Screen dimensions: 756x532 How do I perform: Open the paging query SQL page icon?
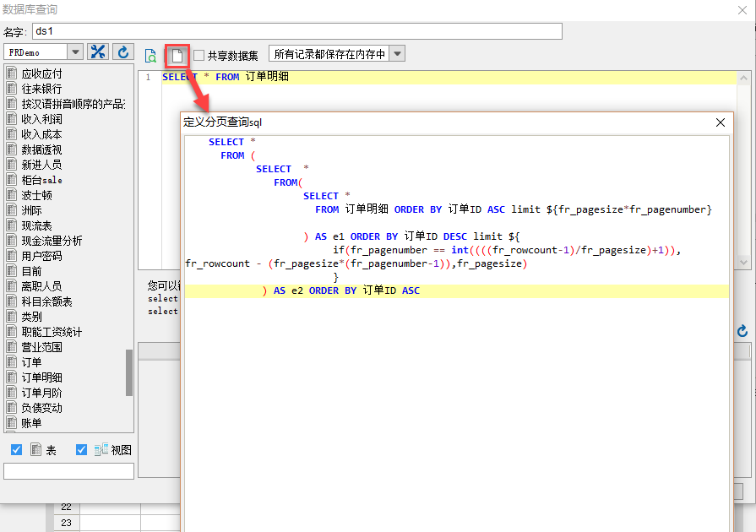[x=177, y=56]
